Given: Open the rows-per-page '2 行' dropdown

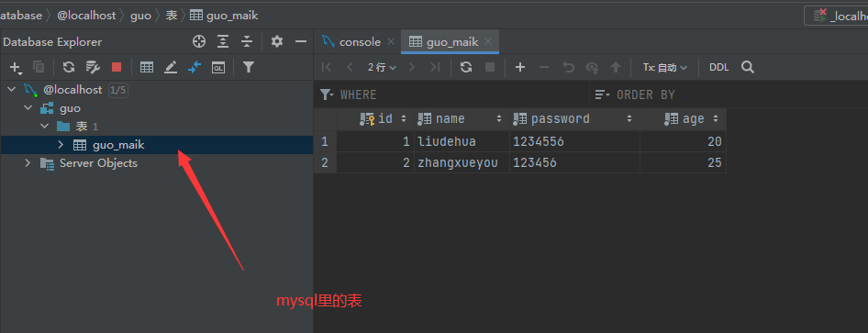Looking at the screenshot, I should [382, 68].
